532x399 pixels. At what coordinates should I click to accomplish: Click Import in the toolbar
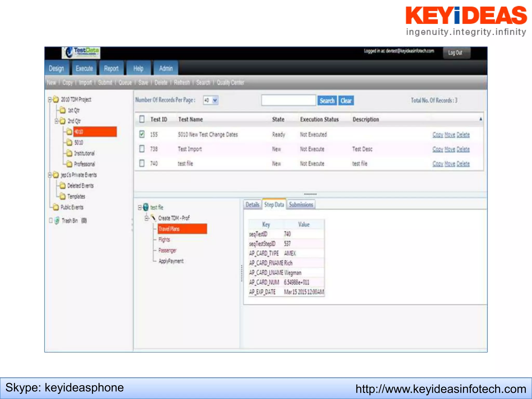[85, 83]
